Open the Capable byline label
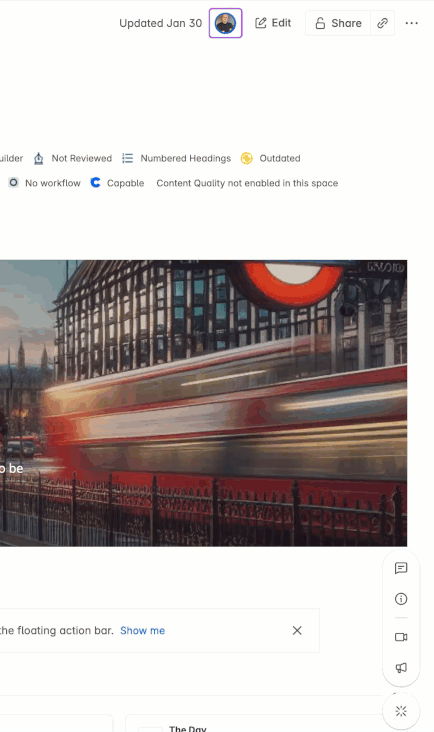Screen dimensions: 434x732 coord(126,183)
